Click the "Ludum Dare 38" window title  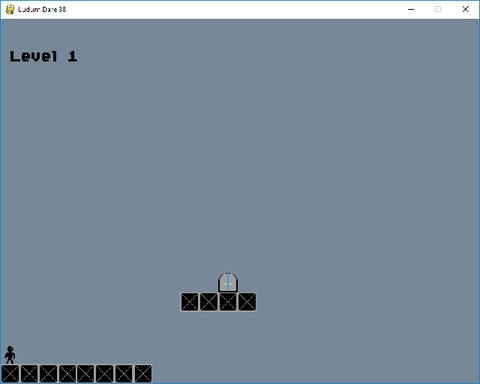pyautogui.click(x=42, y=9)
